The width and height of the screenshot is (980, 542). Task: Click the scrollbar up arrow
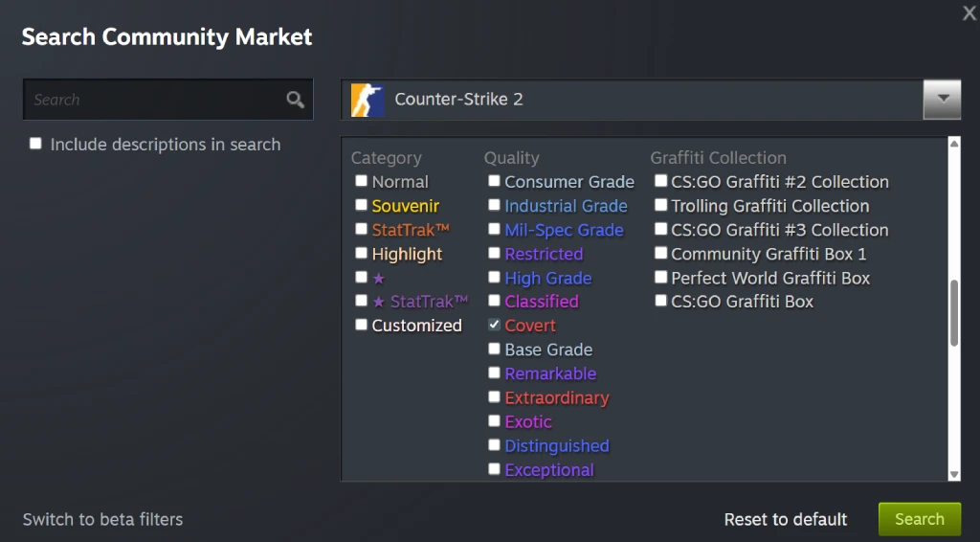click(954, 144)
